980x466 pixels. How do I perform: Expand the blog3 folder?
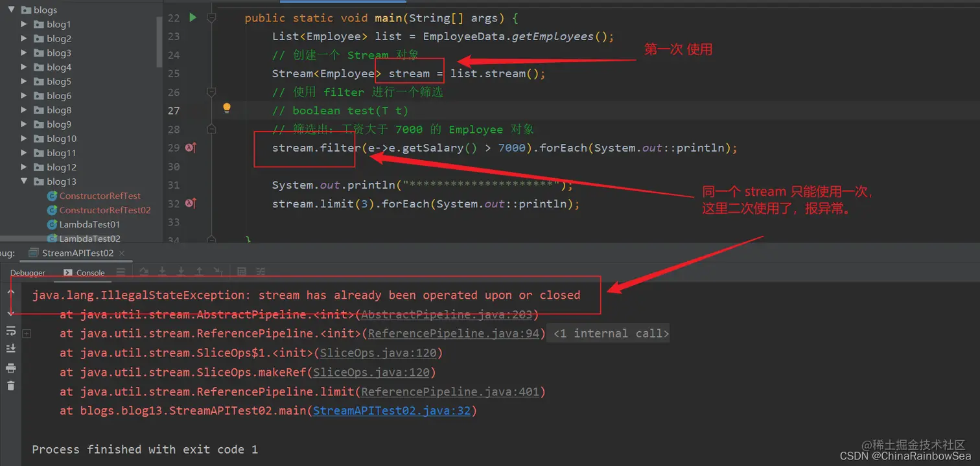24,52
